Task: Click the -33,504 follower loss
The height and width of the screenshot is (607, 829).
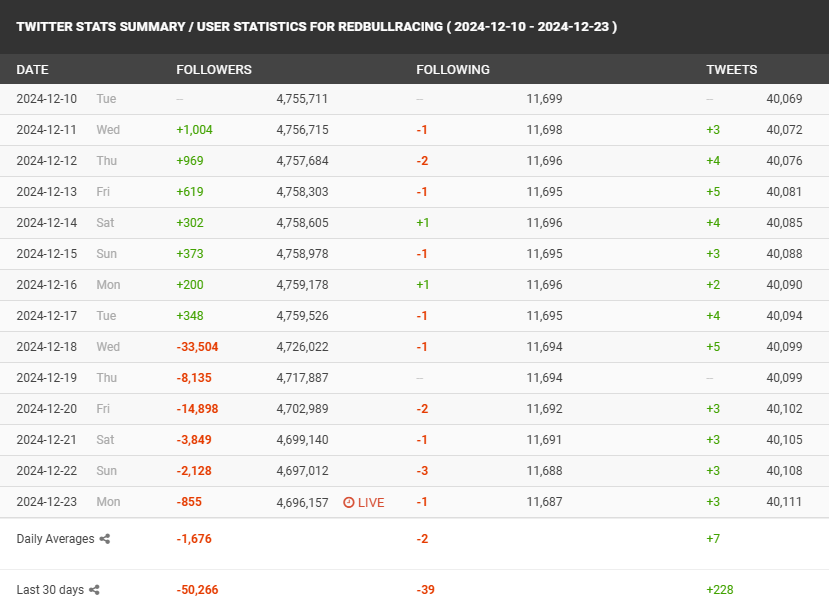Action: tap(197, 347)
